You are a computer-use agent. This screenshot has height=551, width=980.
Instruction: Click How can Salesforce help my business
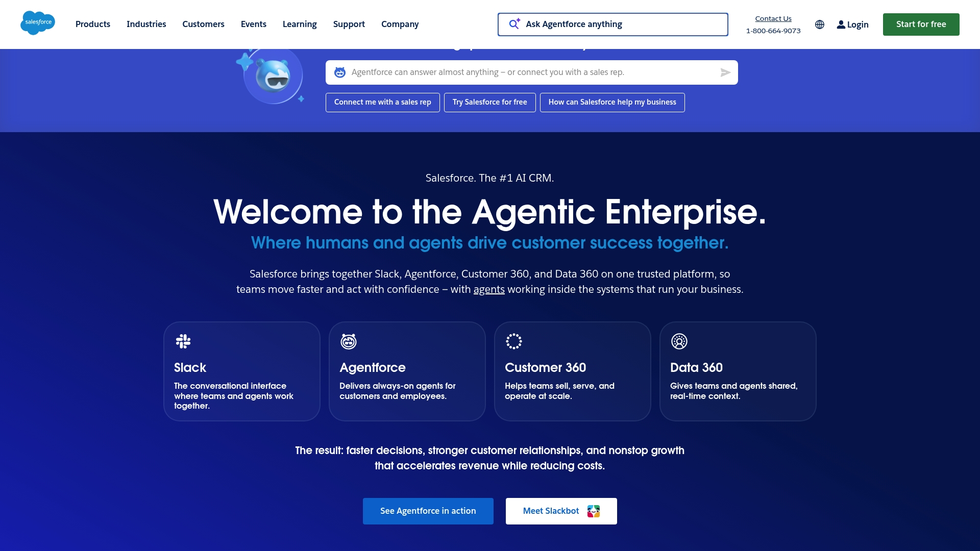click(x=612, y=103)
